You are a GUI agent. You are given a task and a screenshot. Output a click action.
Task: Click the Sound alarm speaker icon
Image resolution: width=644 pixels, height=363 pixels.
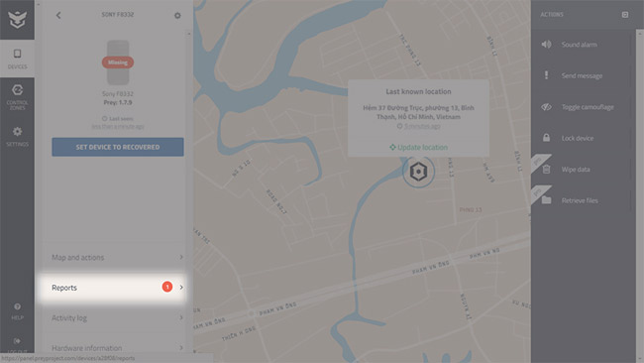click(x=546, y=44)
